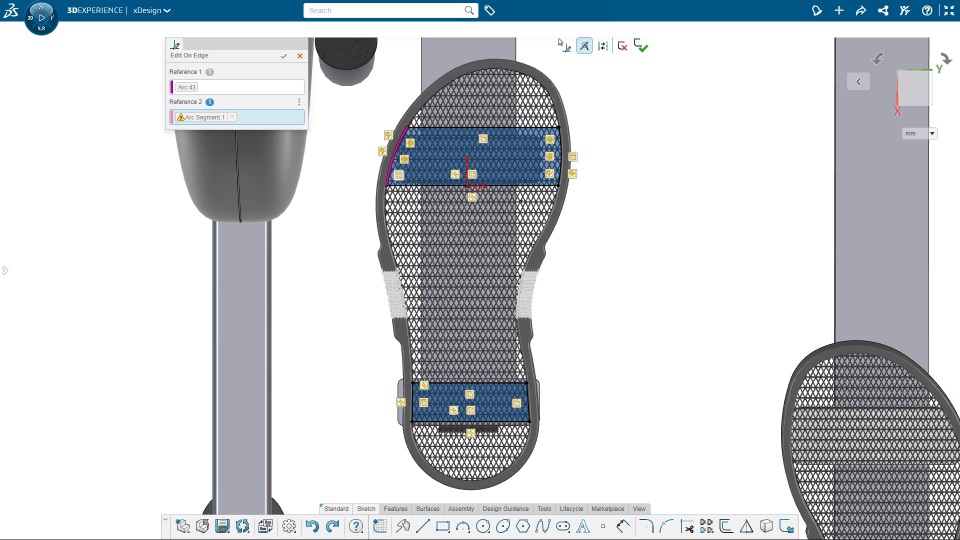
Task: Switch to the Marketplace tab
Action: coord(608,509)
